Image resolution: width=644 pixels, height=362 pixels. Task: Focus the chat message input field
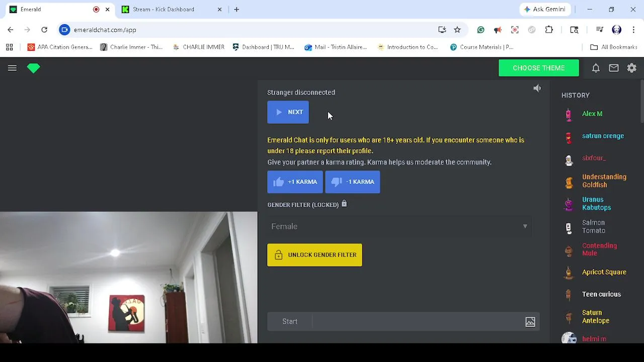point(418,322)
